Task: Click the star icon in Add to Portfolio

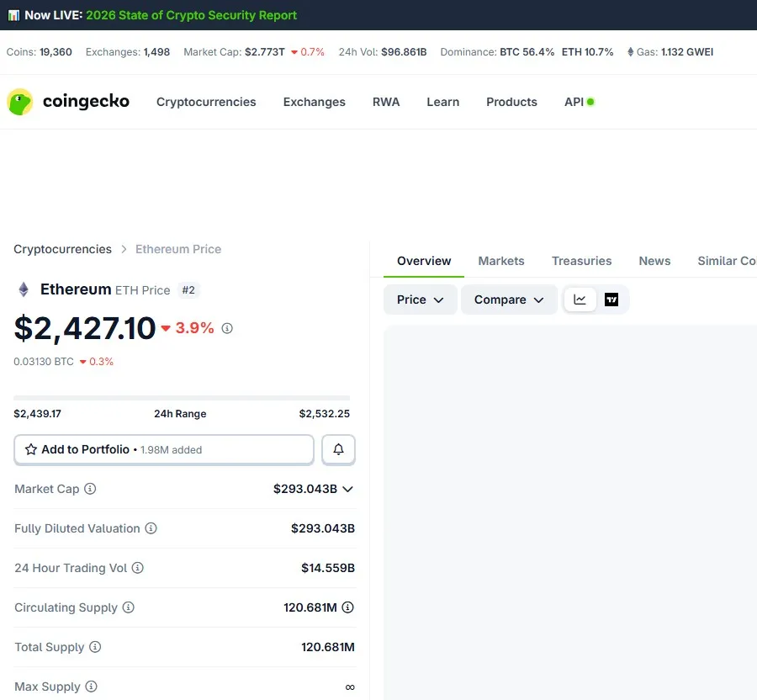Action: click(x=31, y=449)
